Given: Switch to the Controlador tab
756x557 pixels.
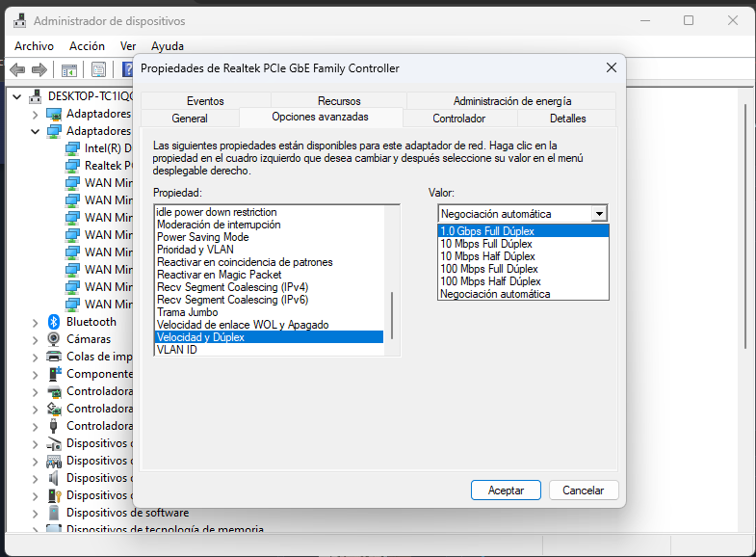Looking at the screenshot, I should (458, 119).
